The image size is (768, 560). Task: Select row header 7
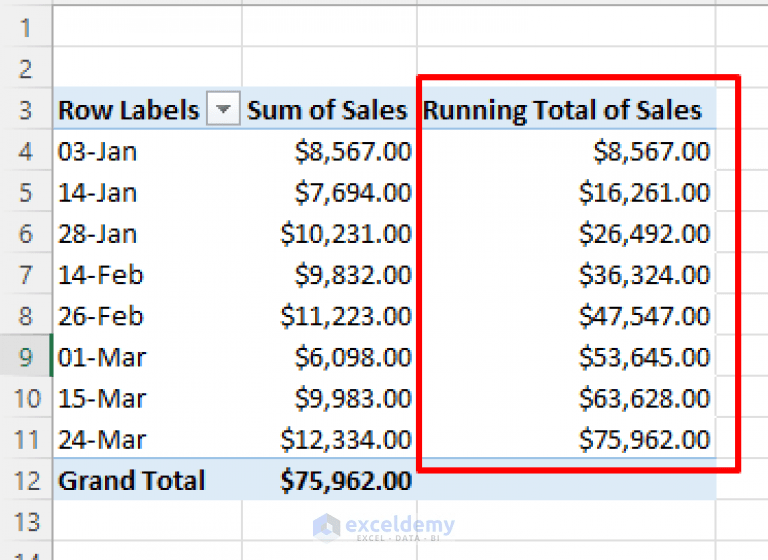point(26,274)
